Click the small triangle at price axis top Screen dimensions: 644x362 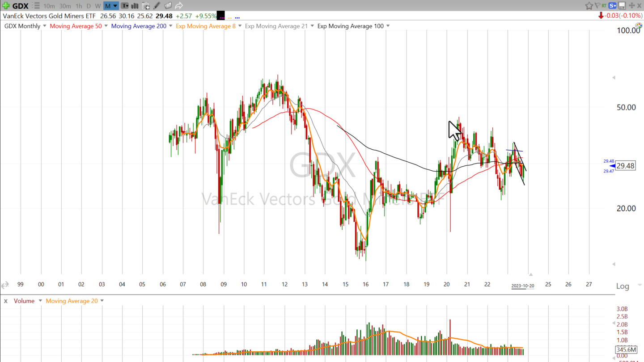(x=614, y=78)
